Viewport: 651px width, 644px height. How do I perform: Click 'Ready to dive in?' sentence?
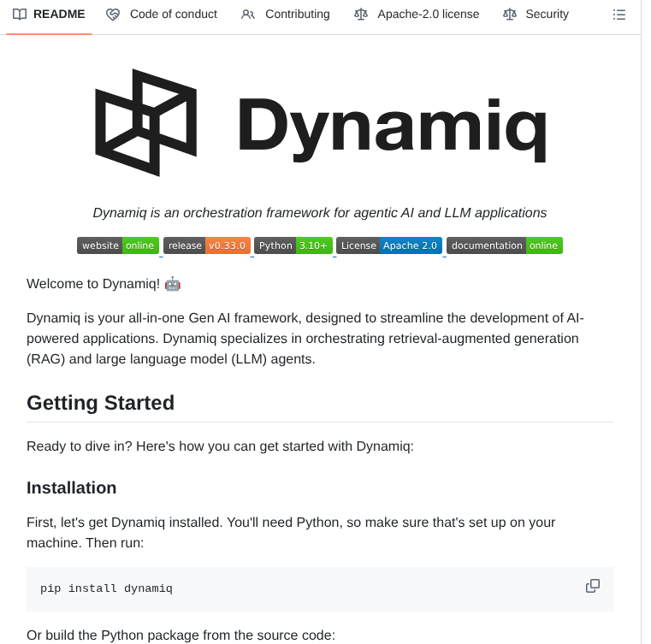pyautogui.click(x=220, y=446)
